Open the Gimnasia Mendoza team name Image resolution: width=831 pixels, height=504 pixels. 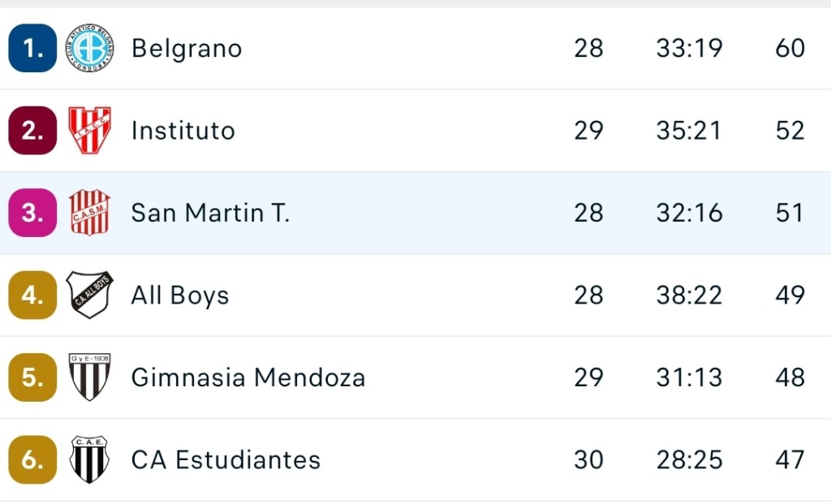pyautogui.click(x=248, y=377)
